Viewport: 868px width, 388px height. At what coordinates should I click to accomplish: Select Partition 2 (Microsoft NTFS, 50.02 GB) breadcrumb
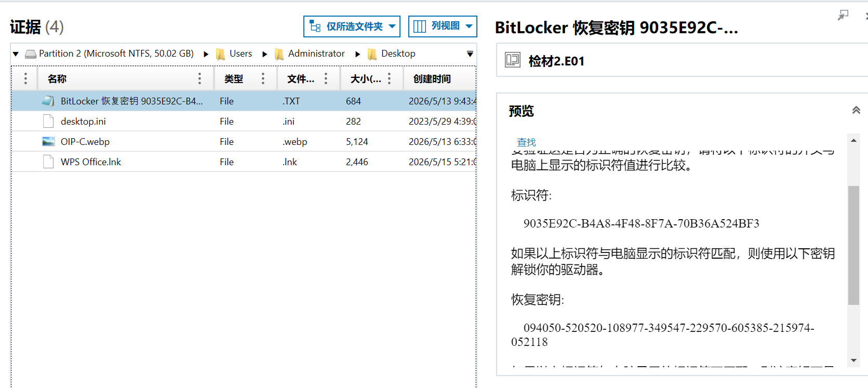pyautogui.click(x=116, y=53)
